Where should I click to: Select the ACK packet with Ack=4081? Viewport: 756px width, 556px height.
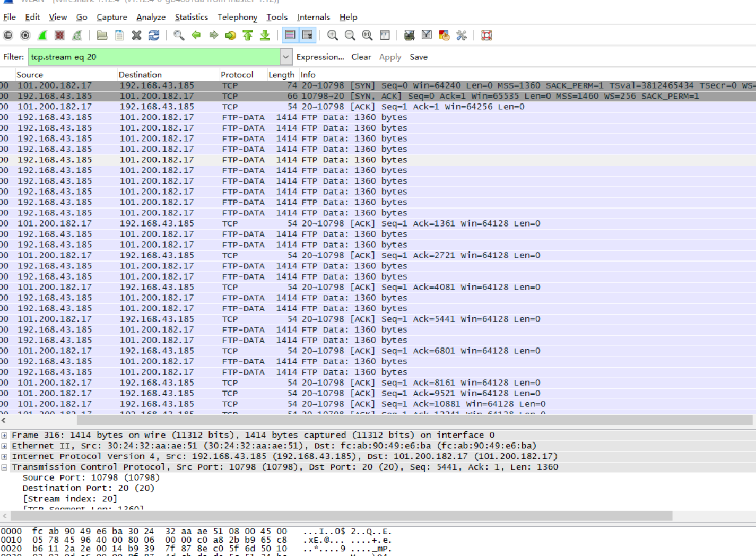click(378, 287)
